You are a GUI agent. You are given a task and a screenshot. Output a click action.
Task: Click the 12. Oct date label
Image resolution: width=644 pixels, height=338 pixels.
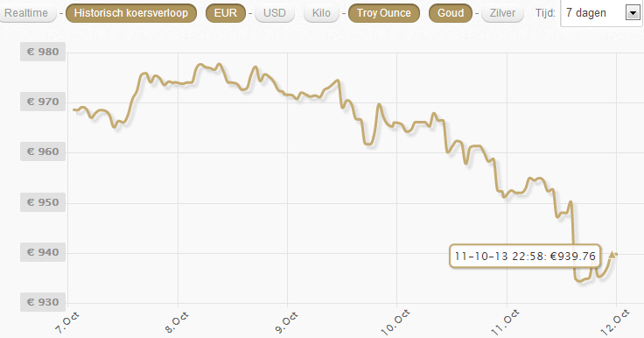tap(615, 321)
